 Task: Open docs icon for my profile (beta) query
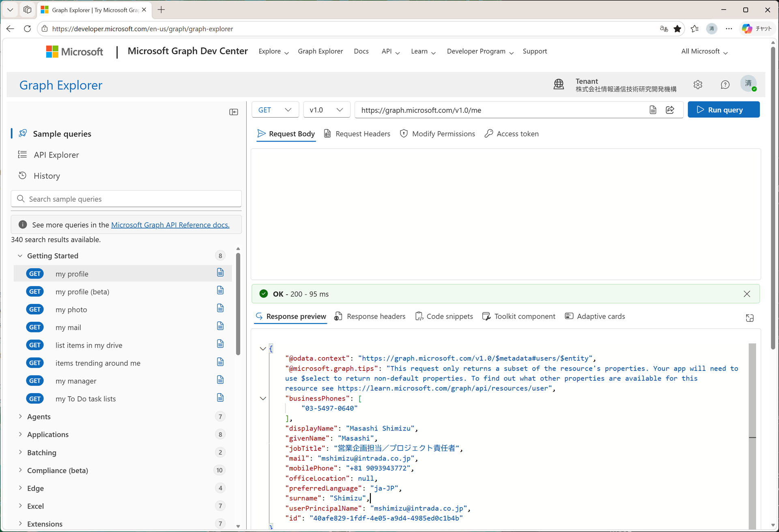tap(220, 290)
